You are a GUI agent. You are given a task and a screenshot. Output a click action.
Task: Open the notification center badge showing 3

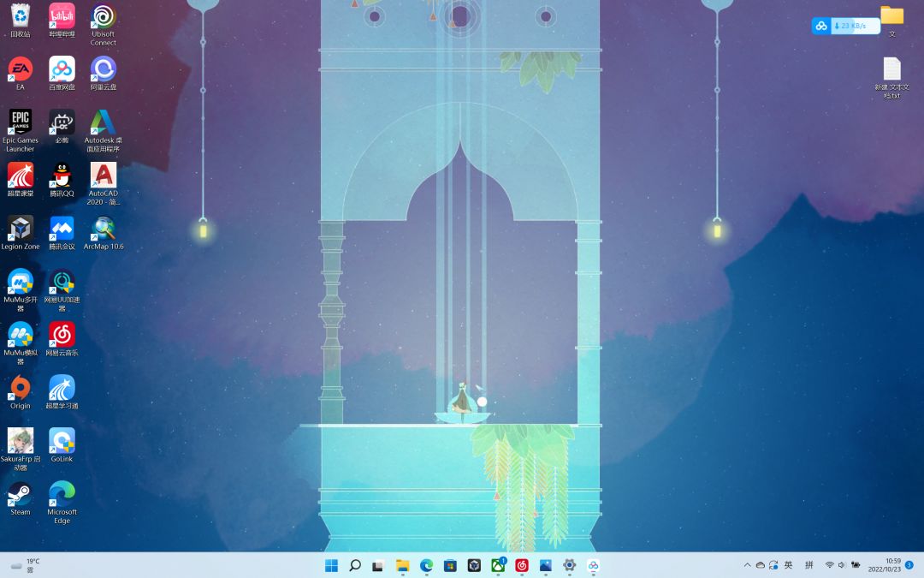(x=909, y=565)
